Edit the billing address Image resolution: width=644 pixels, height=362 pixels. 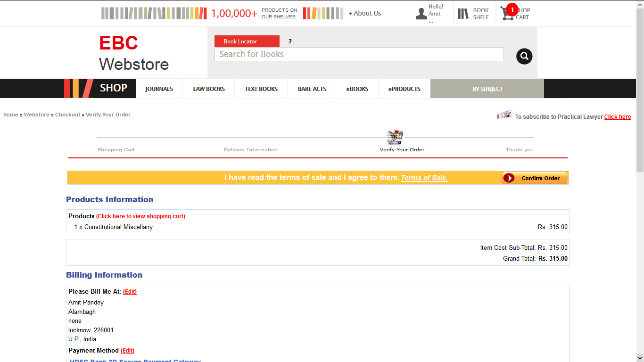click(130, 292)
